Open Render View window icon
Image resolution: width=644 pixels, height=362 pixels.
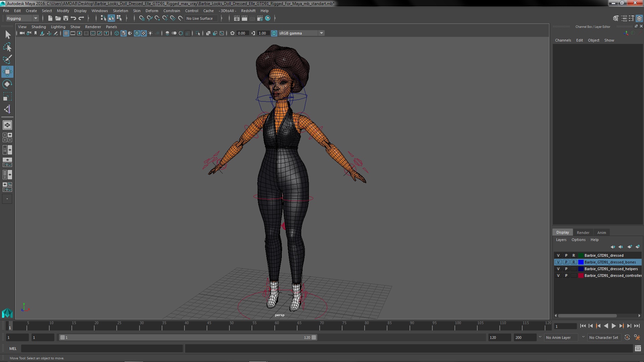tap(236, 18)
